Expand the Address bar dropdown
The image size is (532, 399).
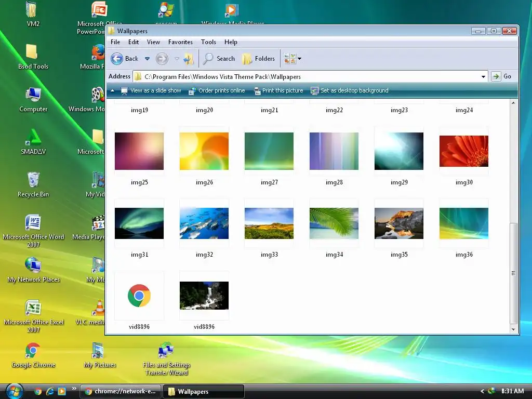(483, 77)
